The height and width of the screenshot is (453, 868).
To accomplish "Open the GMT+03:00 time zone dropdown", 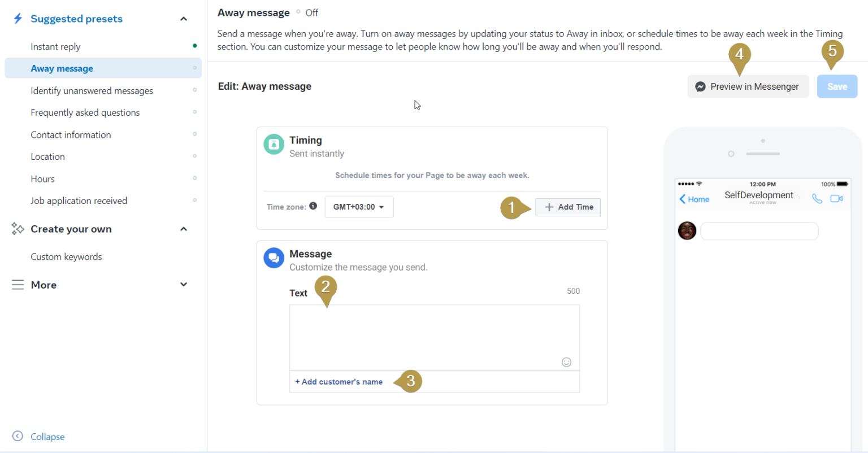I will [x=359, y=207].
